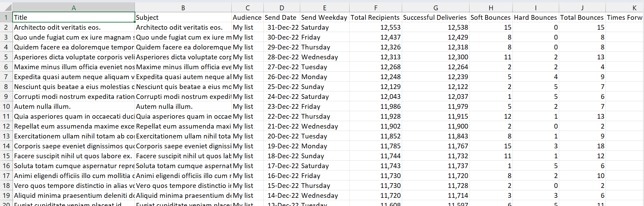Select row 2 by clicking its row number
Screen dimensions: 644x206
pos(5,27)
